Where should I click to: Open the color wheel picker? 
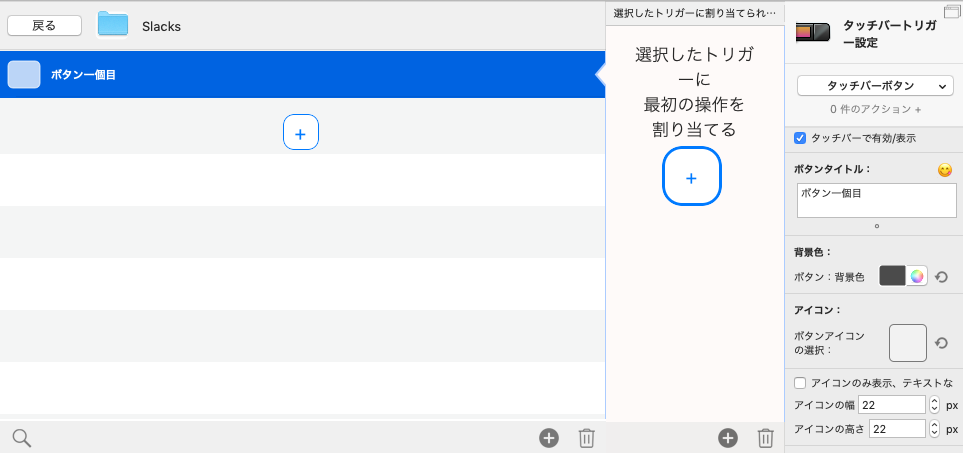pos(917,276)
